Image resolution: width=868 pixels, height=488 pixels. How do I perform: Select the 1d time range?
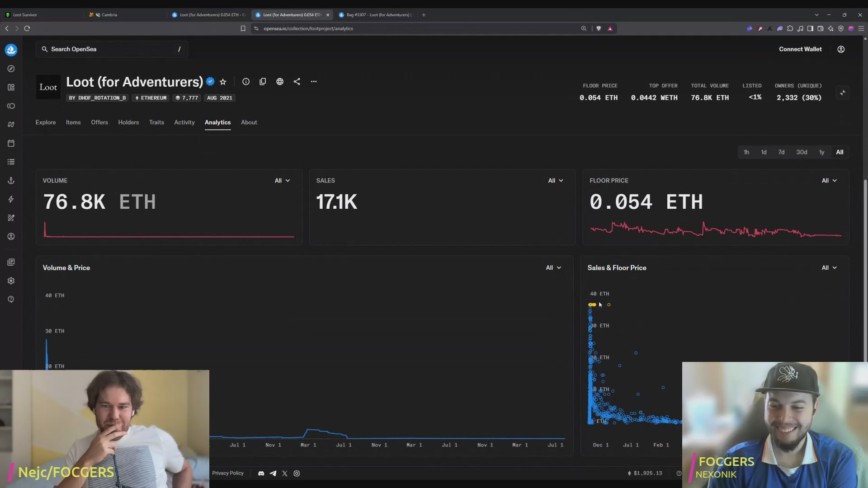[764, 152]
